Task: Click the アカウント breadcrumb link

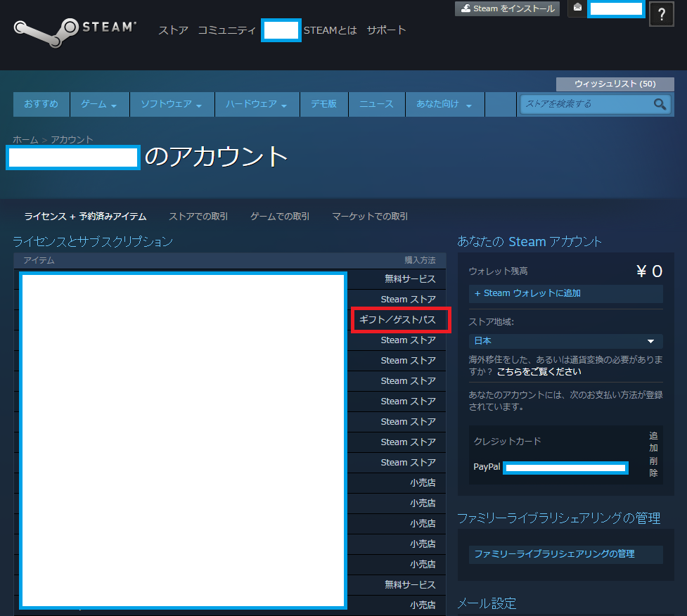Action: tap(72, 139)
